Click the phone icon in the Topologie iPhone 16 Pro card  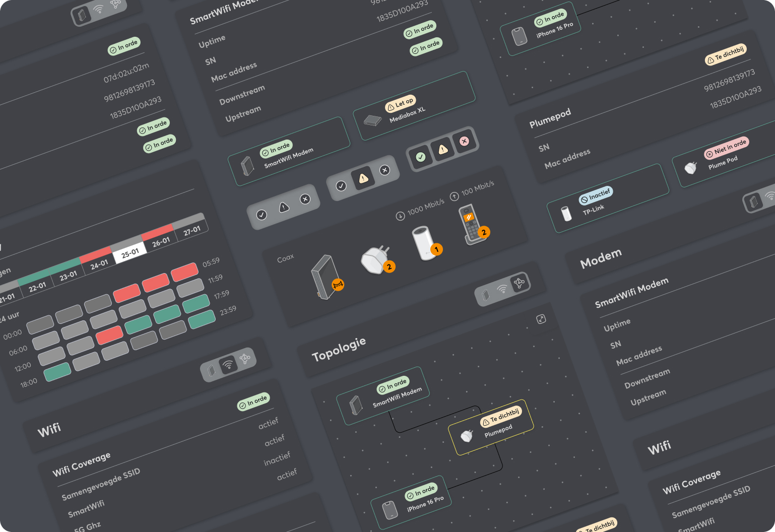pyautogui.click(x=390, y=509)
